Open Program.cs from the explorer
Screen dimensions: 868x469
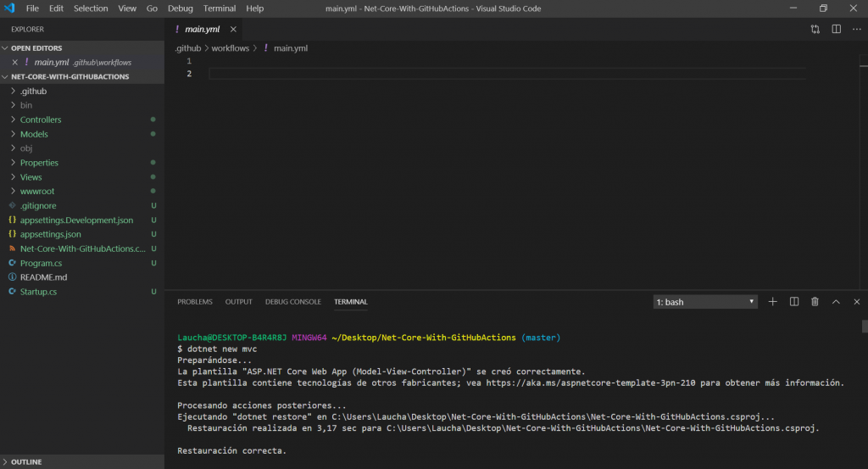coord(41,263)
